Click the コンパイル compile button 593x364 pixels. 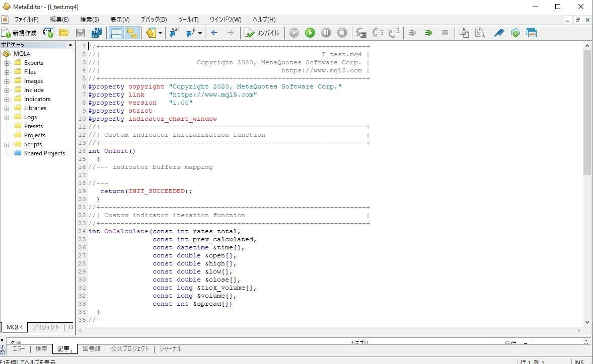(x=262, y=33)
